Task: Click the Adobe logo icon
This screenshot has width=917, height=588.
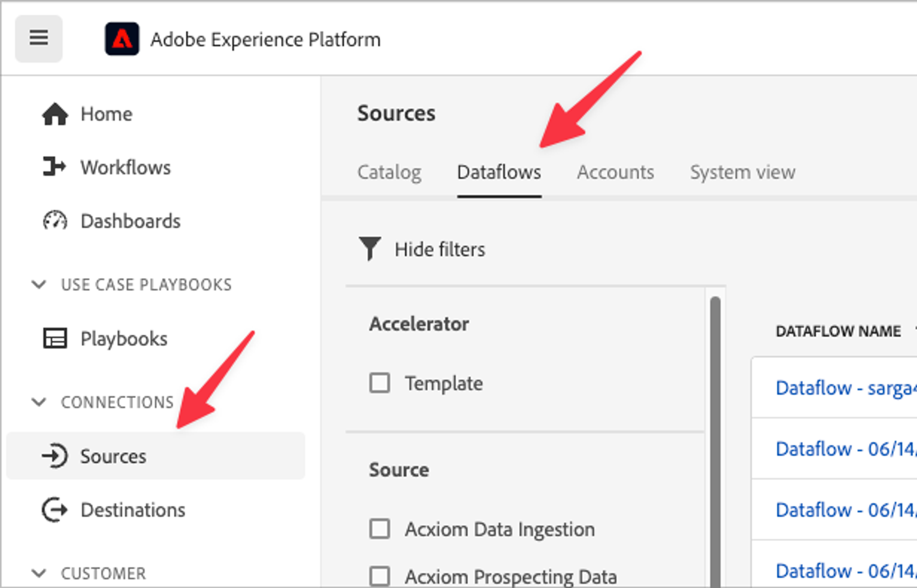Action: (x=122, y=39)
